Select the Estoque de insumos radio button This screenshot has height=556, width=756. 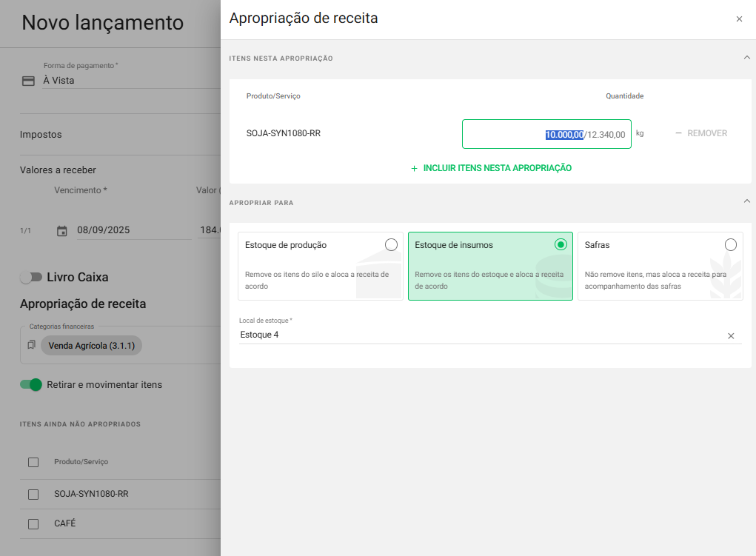point(561,245)
